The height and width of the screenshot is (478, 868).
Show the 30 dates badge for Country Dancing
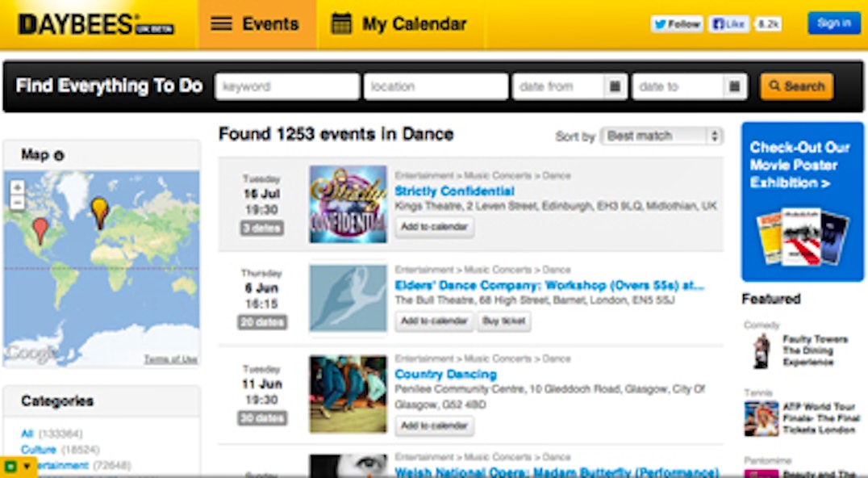click(262, 417)
